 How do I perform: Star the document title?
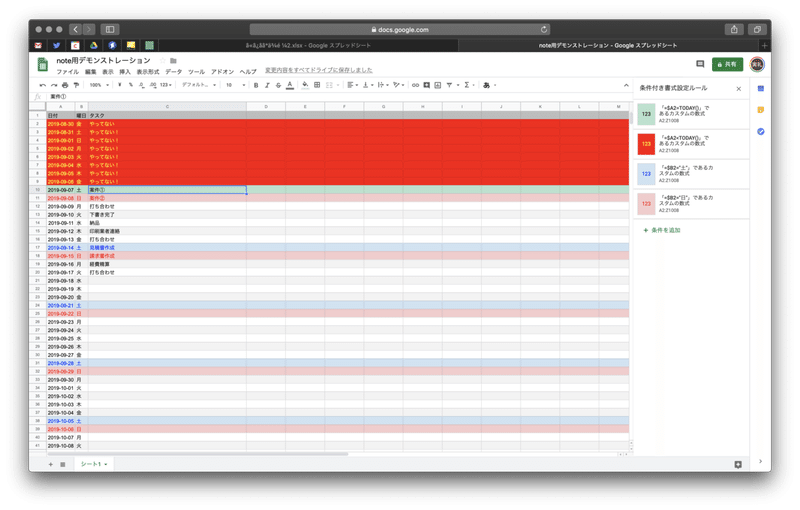[163, 61]
